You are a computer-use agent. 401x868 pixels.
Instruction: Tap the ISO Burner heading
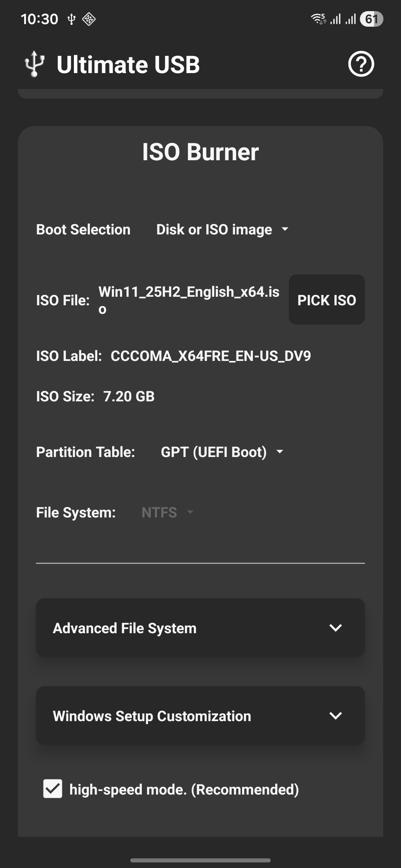pos(200,152)
